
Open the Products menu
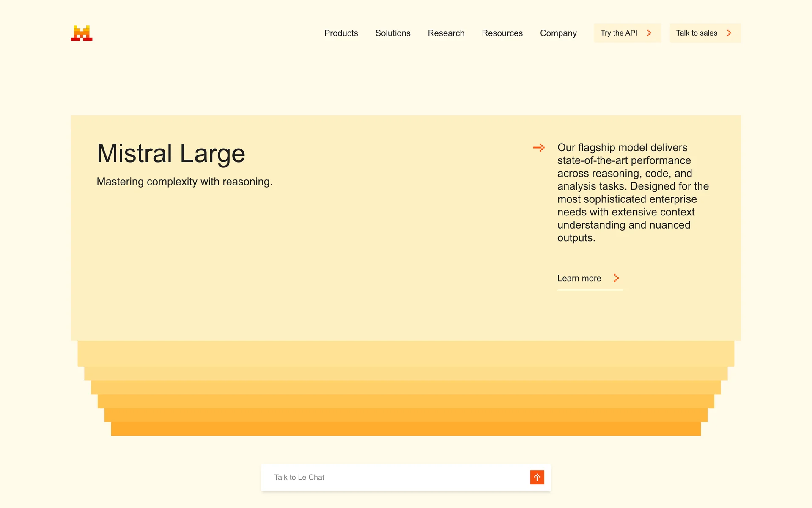341,33
